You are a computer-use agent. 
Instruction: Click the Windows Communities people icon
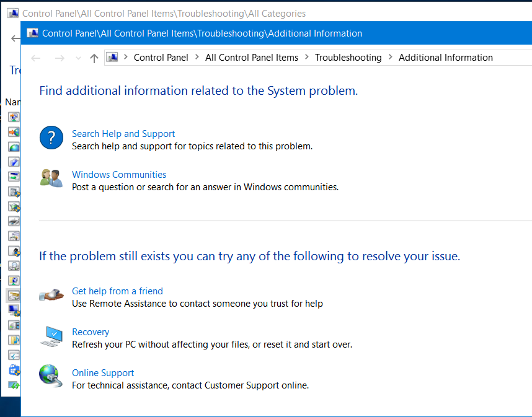(51, 178)
